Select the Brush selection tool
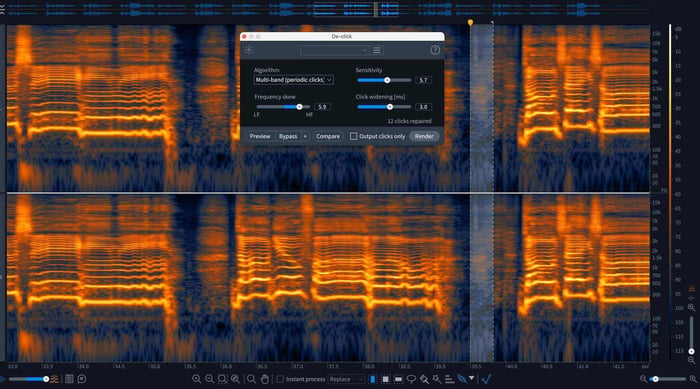 click(424, 379)
